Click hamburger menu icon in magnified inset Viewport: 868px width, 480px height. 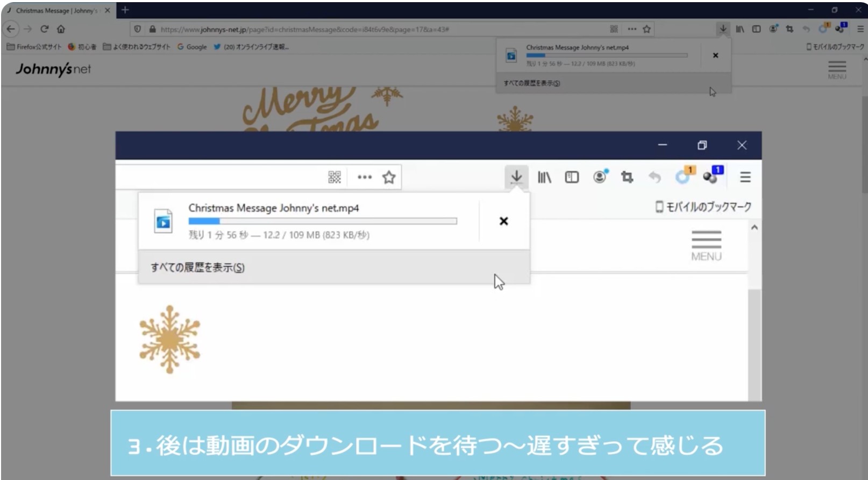745,177
